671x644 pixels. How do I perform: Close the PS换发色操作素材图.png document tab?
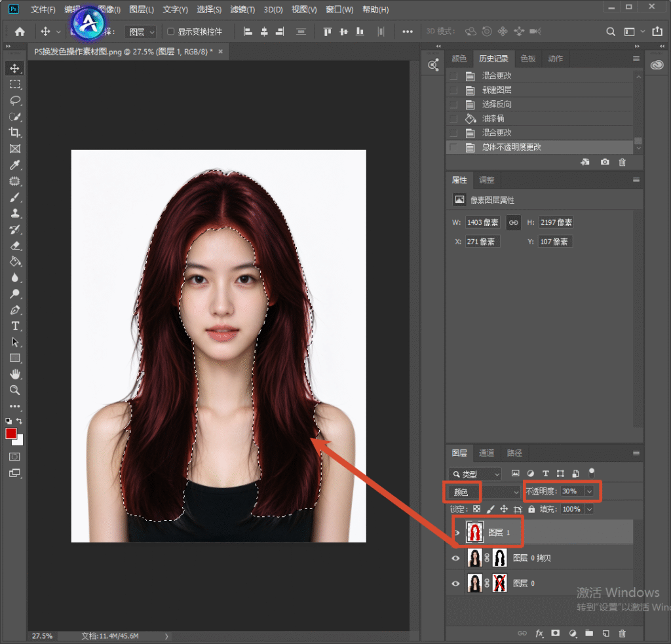(221, 52)
